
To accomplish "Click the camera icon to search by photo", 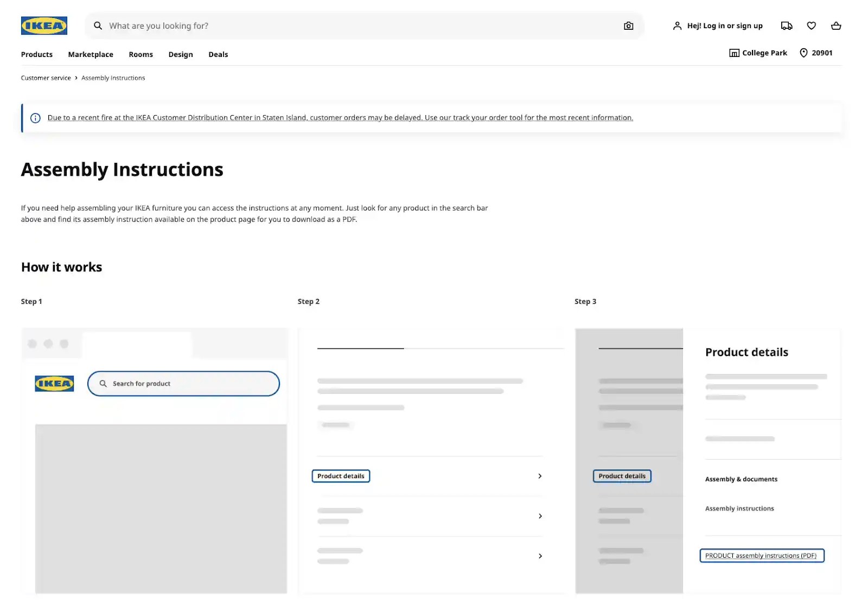I will [628, 26].
